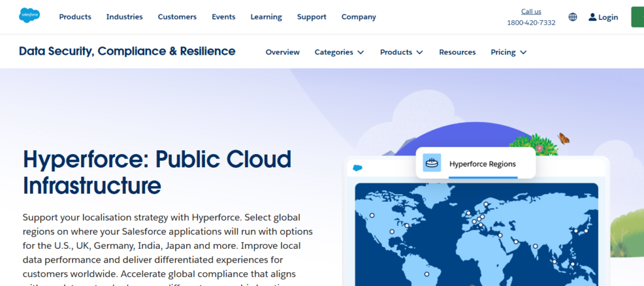Open the Industries menu
The image size is (644, 286).
[x=125, y=17]
